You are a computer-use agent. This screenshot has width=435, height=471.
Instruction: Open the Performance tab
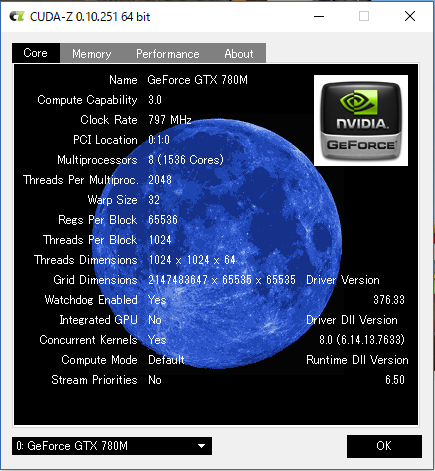pyautogui.click(x=168, y=53)
